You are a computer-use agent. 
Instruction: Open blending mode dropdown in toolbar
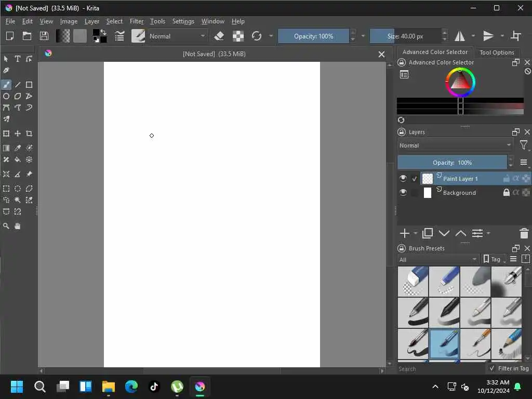click(x=177, y=36)
